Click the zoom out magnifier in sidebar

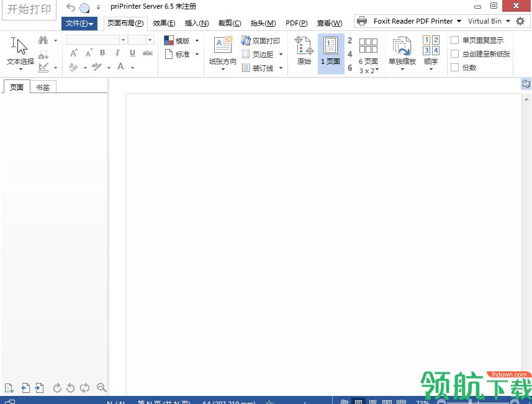[101, 387]
